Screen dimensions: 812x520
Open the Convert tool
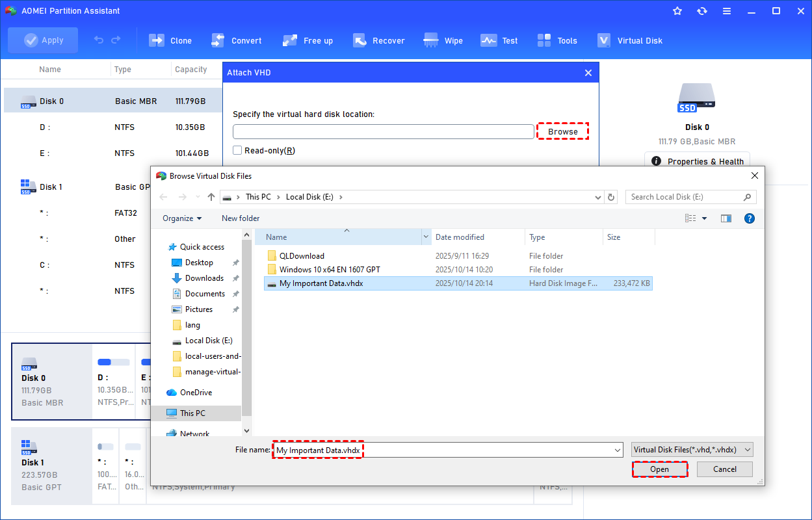pos(236,40)
